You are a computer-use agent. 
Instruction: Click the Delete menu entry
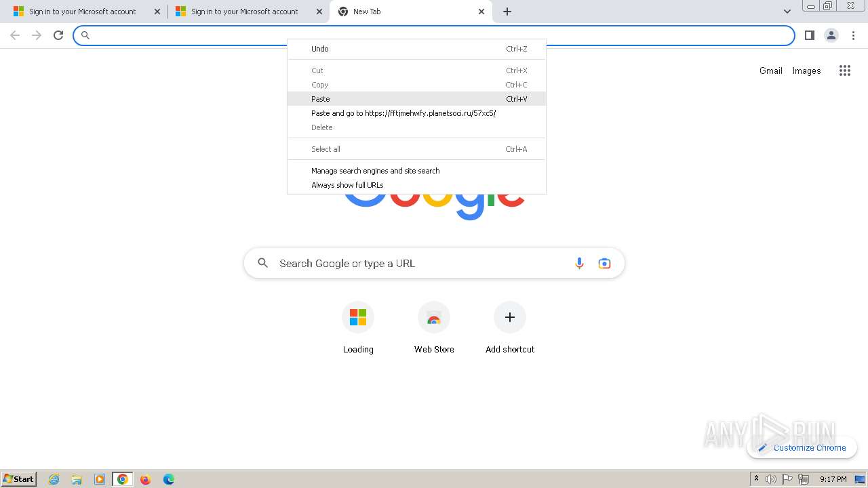pyautogui.click(x=416, y=127)
